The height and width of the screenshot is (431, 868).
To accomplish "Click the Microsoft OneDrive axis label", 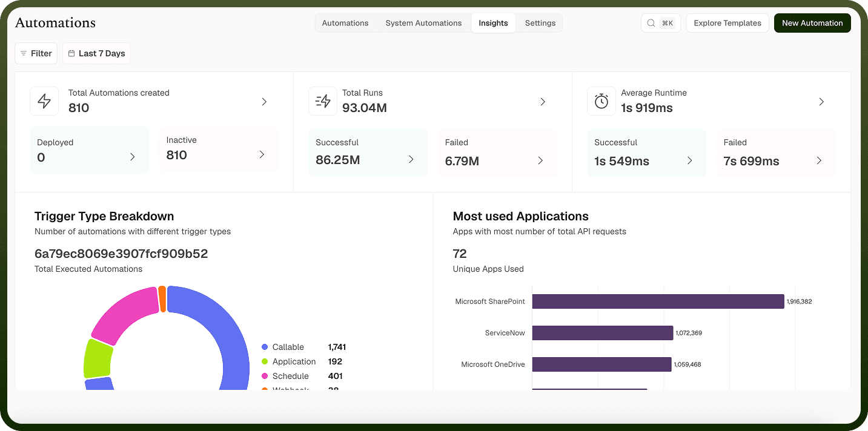I will 493,364.
